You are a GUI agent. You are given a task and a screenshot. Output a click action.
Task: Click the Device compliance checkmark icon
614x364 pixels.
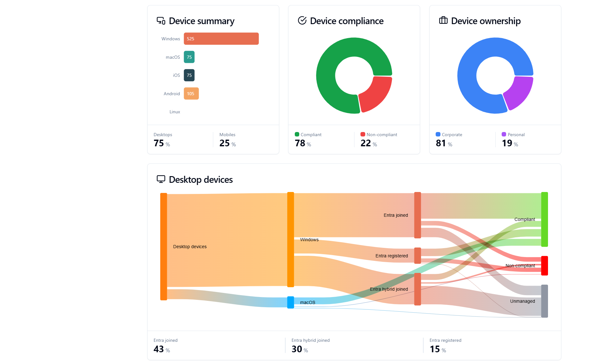302,21
